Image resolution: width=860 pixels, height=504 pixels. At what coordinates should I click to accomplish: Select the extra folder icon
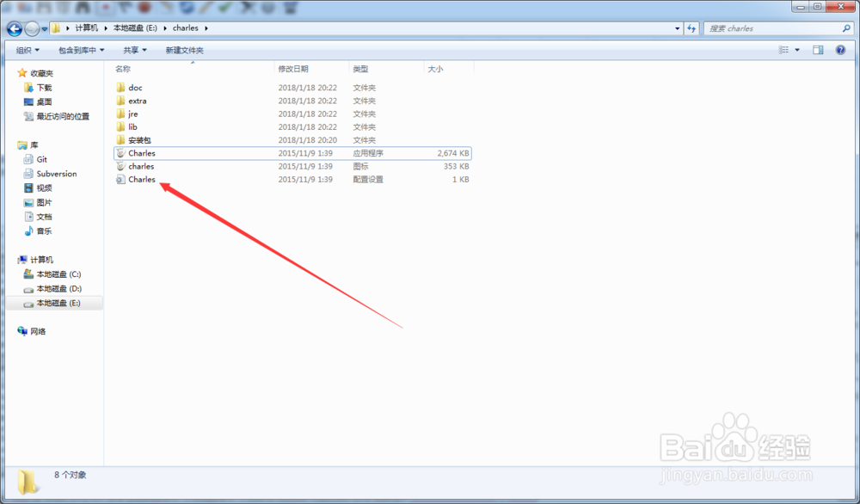pyautogui.click(x=120, y=101)
